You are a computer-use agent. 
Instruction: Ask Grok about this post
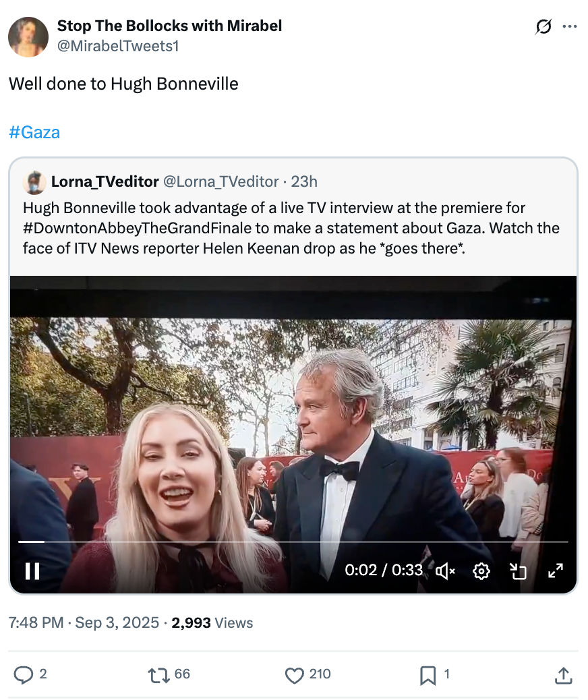[543, 26]
